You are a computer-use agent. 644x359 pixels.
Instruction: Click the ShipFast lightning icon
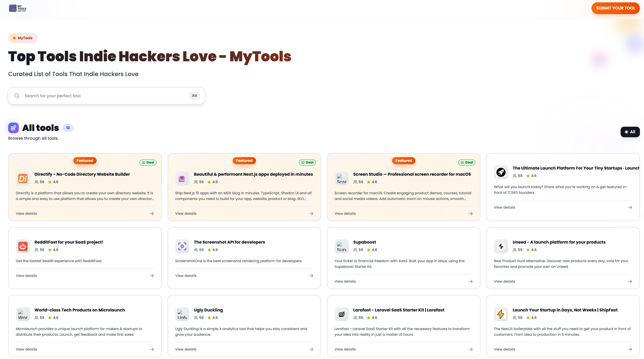(x=501, y=314)
